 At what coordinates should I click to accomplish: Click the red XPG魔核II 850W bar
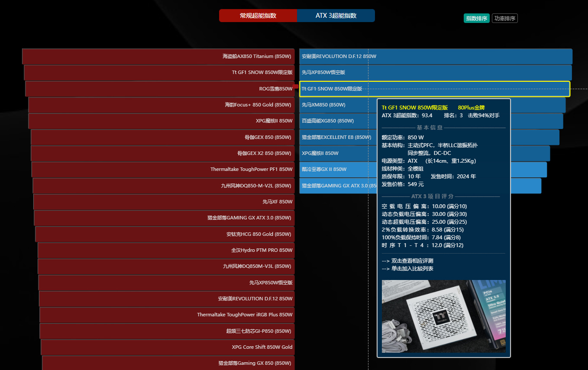pyautogui.click(x=162, y=121)
